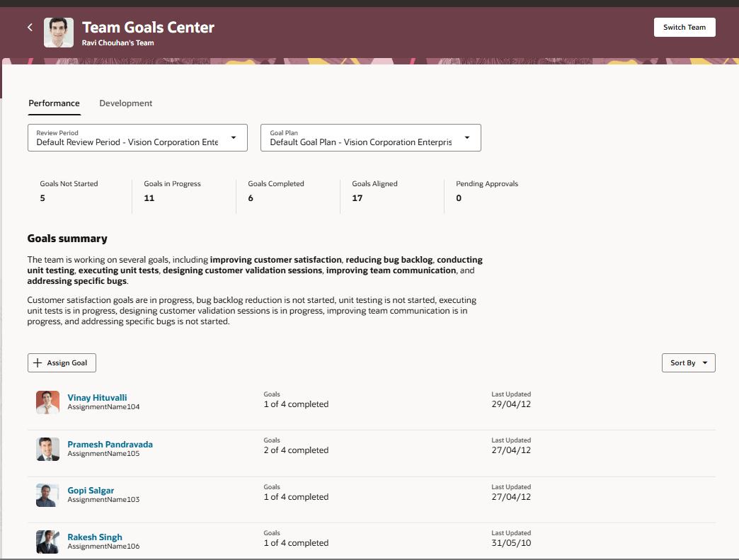This screenshot has height=560, width=739.
Task: Click Rakesh Singh's profile thumbnail
Action: [47, 541]
